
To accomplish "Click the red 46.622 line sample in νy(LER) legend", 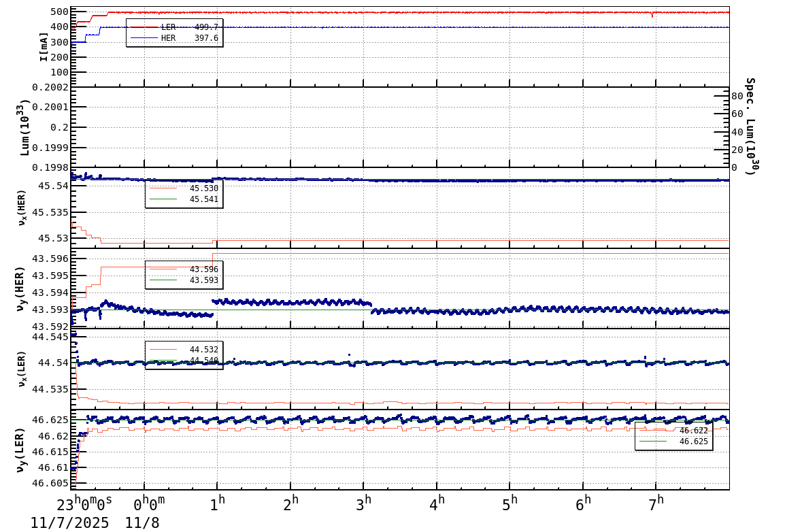I will (653, 430).
